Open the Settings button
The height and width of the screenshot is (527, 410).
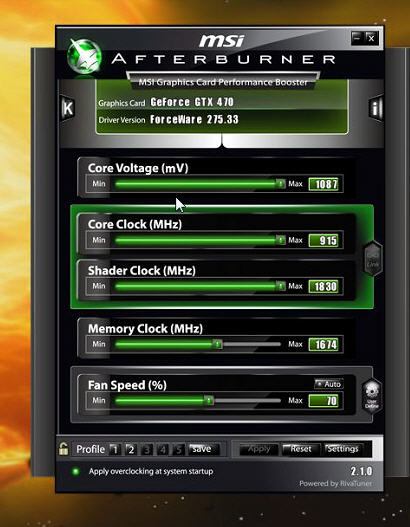(343, 449)
